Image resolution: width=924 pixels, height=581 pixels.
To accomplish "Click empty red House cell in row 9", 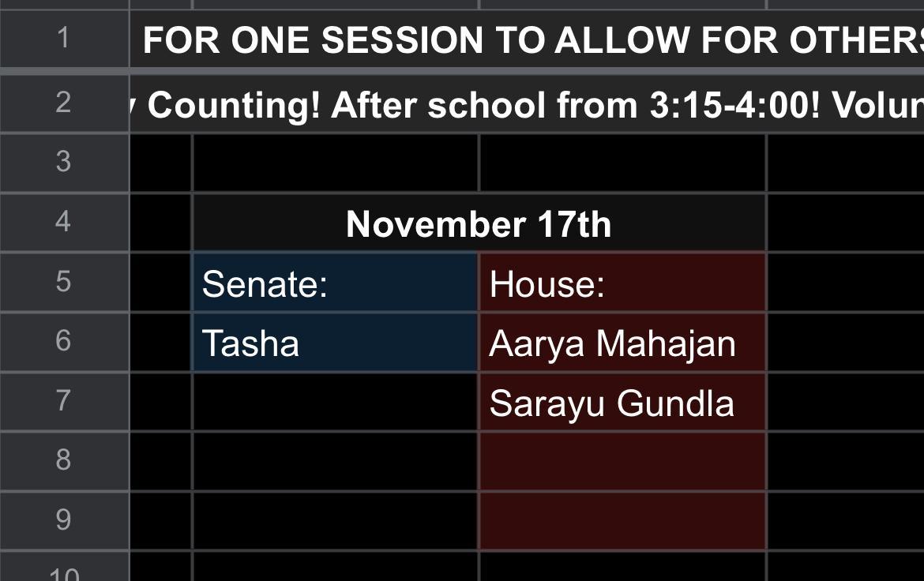I will pos(622,521).
